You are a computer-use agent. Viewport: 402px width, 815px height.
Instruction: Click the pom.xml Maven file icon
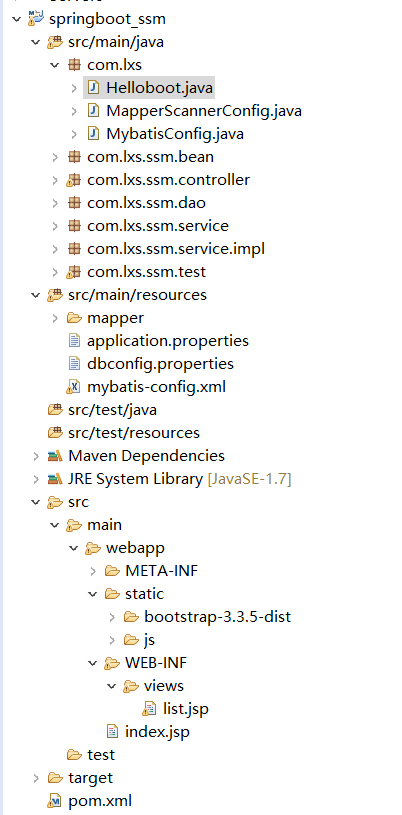pyautogui.click(x=54, y=800)
